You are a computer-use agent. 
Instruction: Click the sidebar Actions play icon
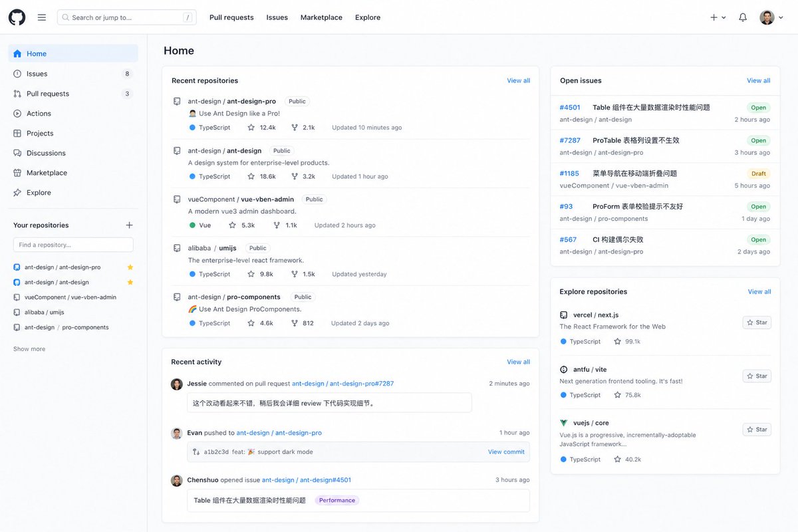[17, 114]
